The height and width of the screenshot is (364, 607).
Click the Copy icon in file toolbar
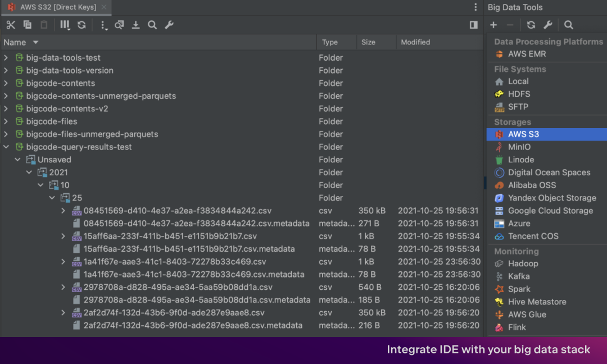coord(28,25)
